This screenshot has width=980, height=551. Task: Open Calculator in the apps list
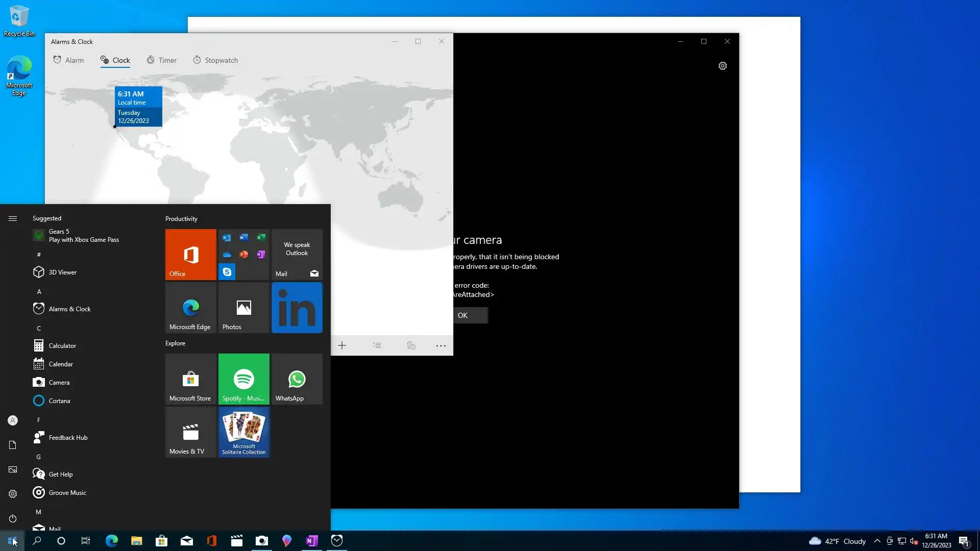62,345
